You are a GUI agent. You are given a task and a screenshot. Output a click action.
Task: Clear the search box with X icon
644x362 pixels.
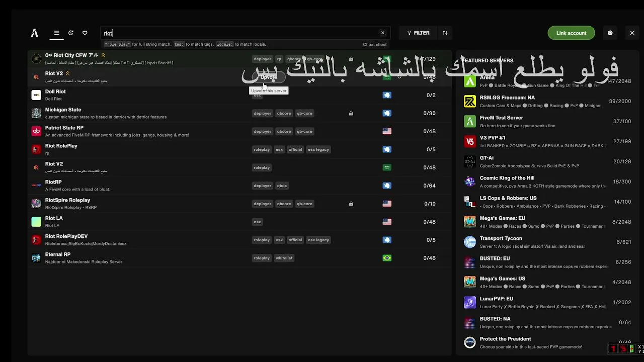click(382, 33)
